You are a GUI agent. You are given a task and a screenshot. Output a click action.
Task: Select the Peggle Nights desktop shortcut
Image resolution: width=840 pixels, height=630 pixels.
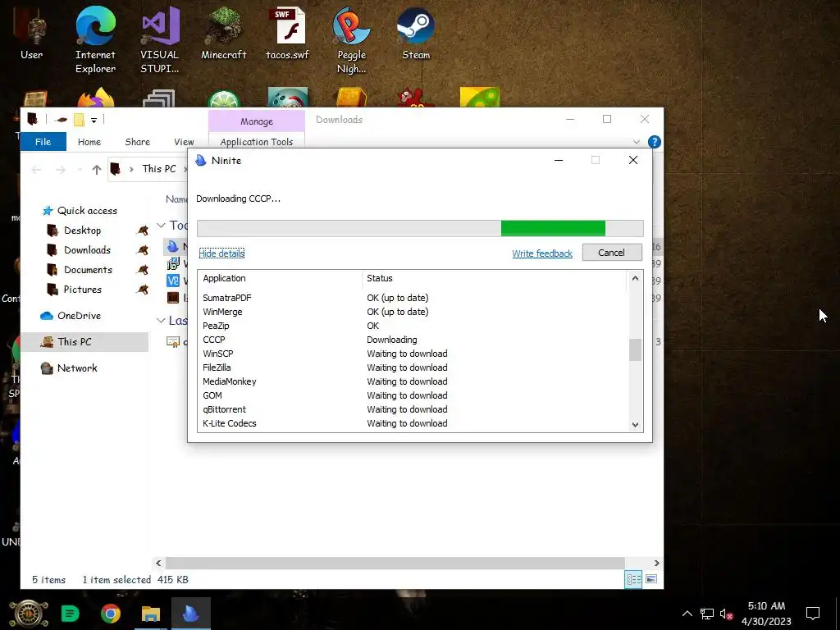click(x=351, y=41)
